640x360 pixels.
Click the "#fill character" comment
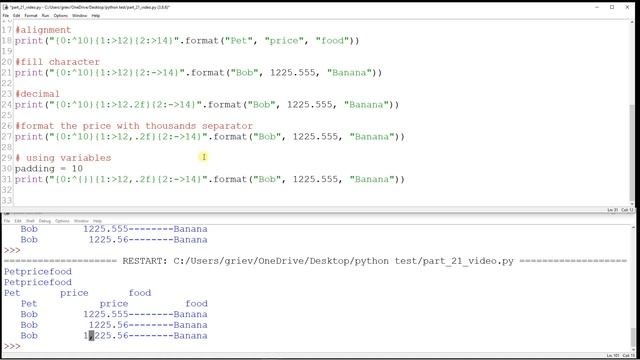coord(57,62)
